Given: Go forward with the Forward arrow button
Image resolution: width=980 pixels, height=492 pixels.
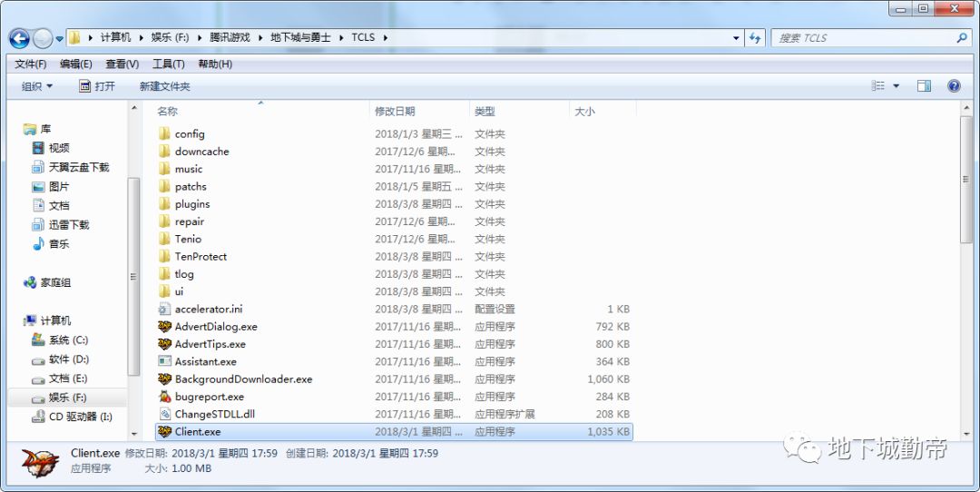Looking at the screenshot, I should click(x=43, y=38).
